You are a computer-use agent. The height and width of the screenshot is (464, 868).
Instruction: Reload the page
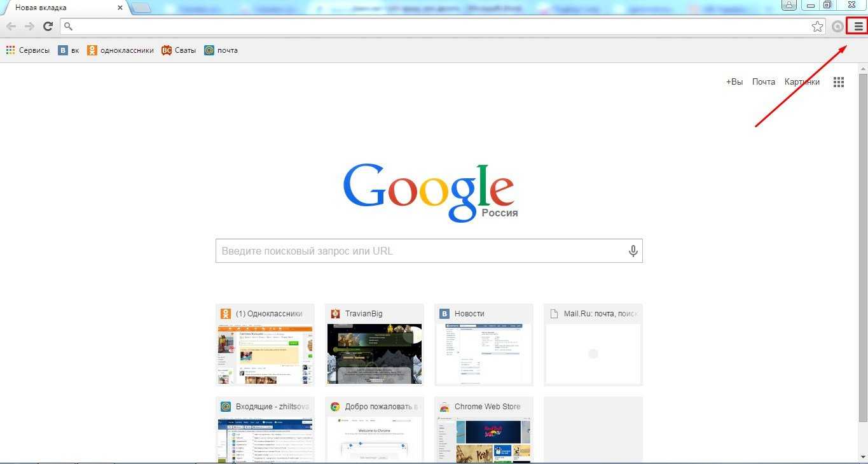[48, 26]
